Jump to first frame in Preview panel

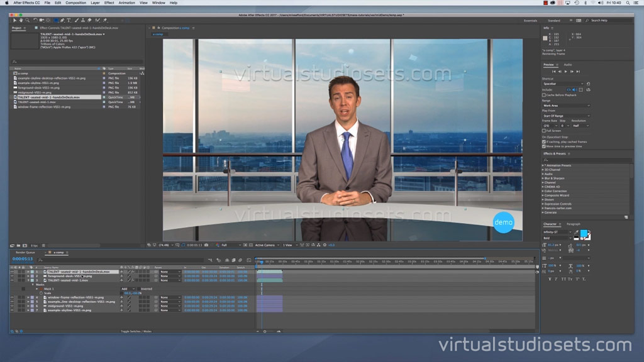[x=553, y=72]
